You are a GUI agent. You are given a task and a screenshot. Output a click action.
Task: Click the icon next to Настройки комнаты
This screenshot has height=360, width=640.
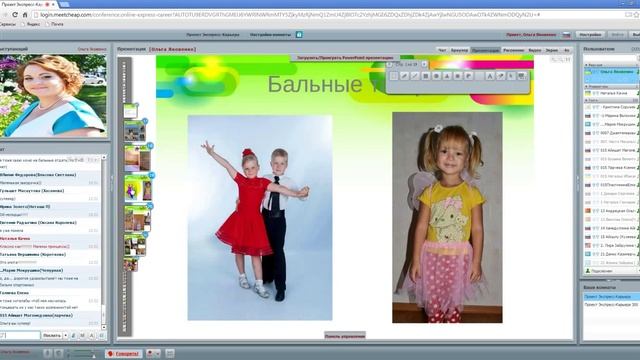pos(299,35)
